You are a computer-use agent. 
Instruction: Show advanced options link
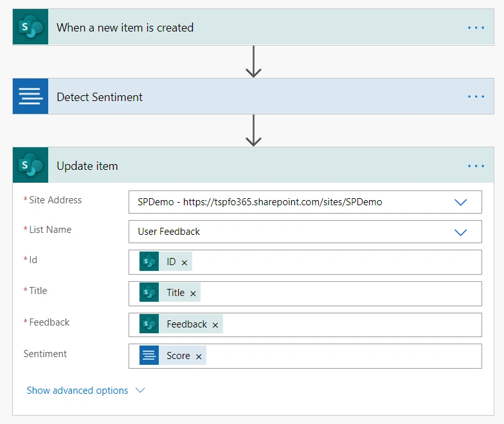click(x=77, y=390)
